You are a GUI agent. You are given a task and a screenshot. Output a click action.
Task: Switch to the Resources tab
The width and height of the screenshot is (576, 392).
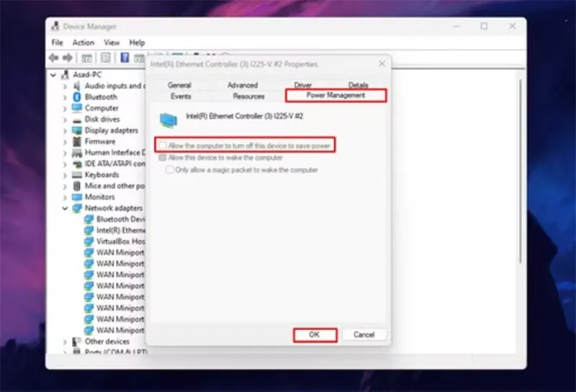point(248,96)
